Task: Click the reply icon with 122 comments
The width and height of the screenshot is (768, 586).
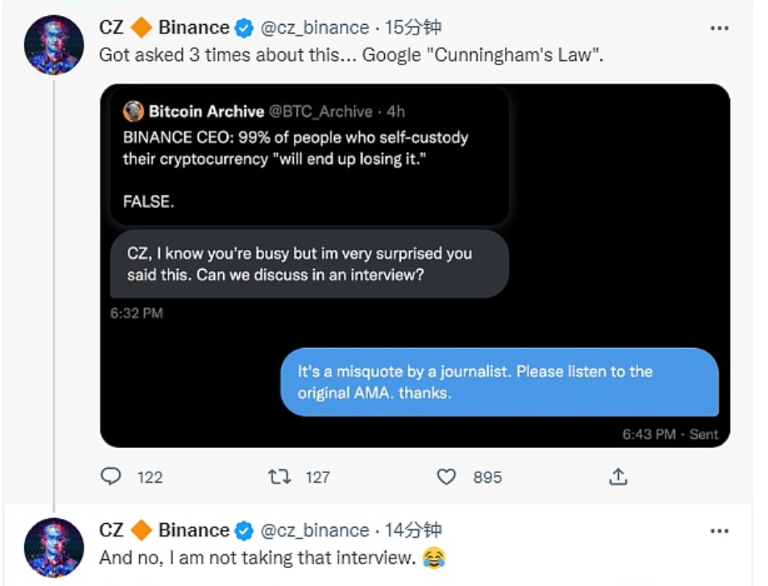Action: point(112,477)
